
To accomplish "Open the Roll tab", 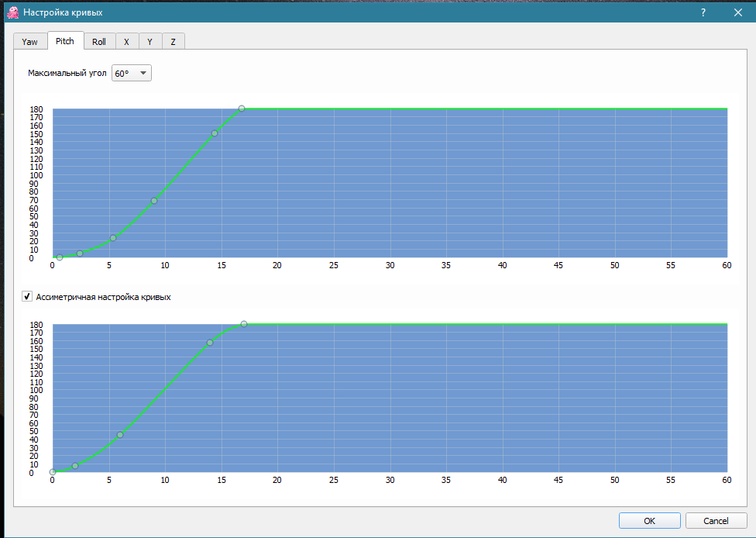I will tap(99, 42).
